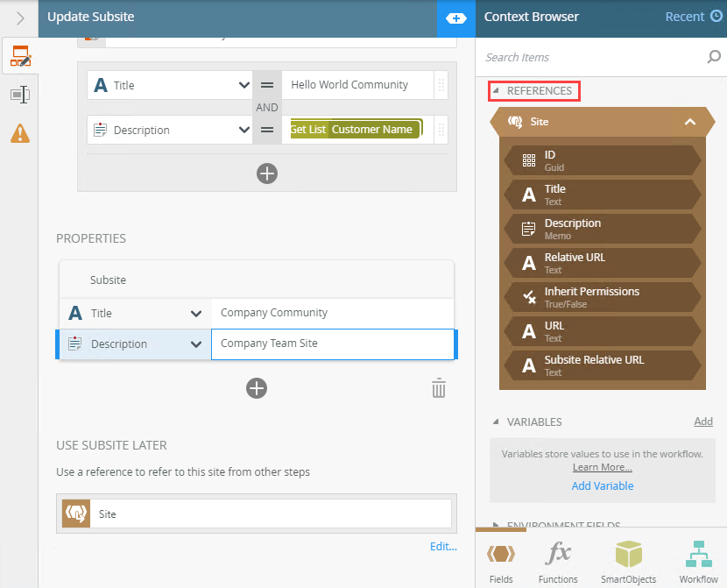
Task: Click the Add link beside VARIABLES
Action: [x=703, y=421]
